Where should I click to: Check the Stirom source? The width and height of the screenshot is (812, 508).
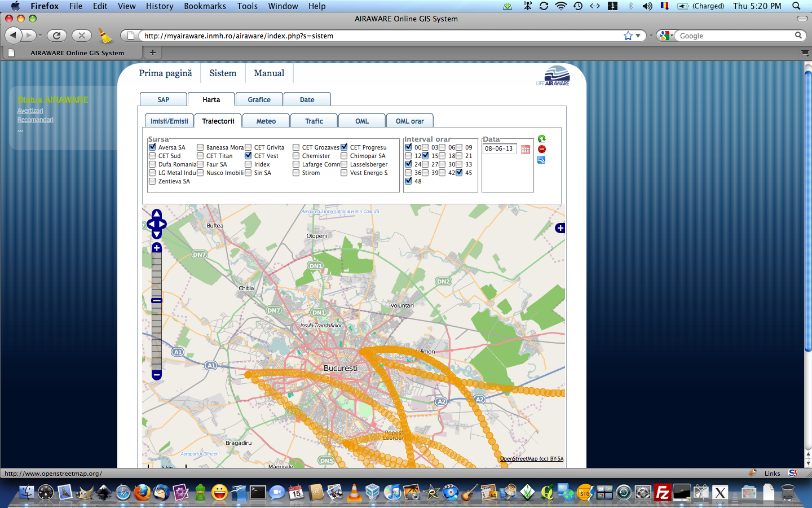click(x=296, y=173)
